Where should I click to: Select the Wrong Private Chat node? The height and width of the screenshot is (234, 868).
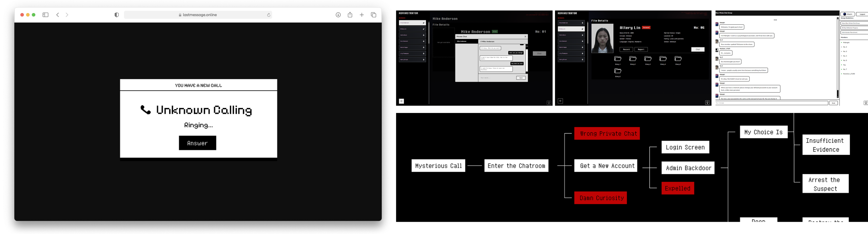click(607, 133)
